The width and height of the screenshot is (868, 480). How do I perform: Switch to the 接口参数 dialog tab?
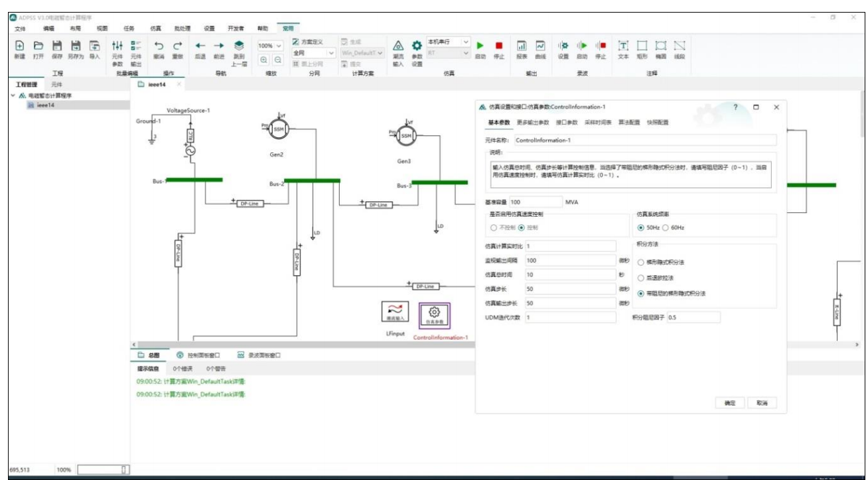566,123
